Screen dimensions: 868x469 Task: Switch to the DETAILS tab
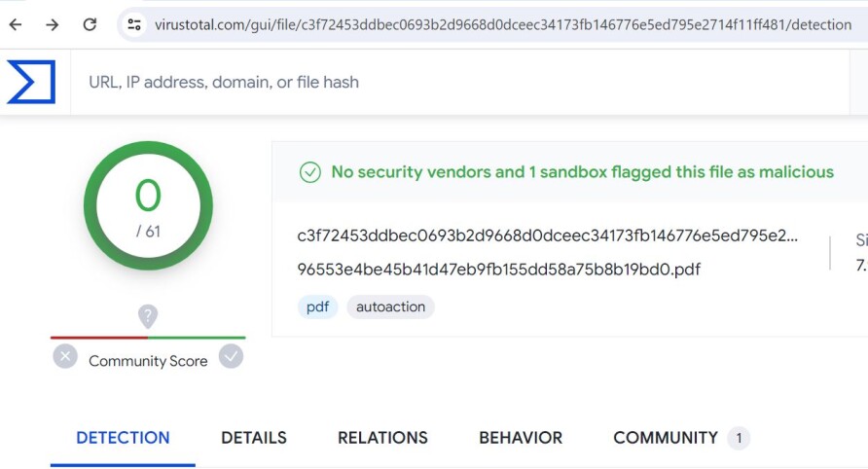[x=254, y=438]
